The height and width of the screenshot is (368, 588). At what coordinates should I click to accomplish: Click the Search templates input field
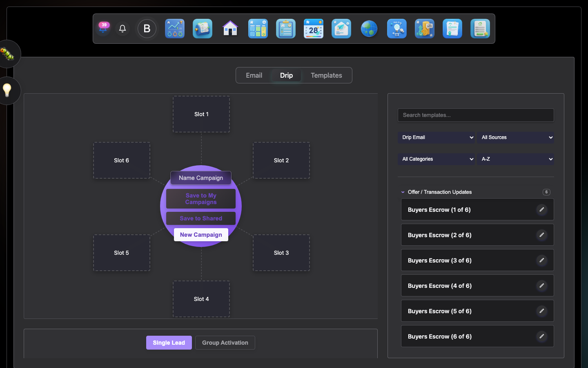click(476, 115)
